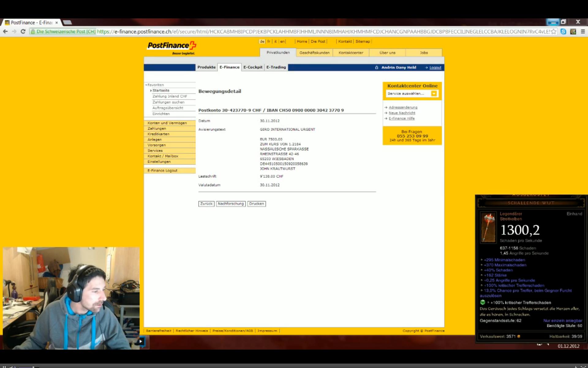This screenshot has width=588, height=368.
Task: Open Startseite in the sidebar
Action: click(161, 90)
